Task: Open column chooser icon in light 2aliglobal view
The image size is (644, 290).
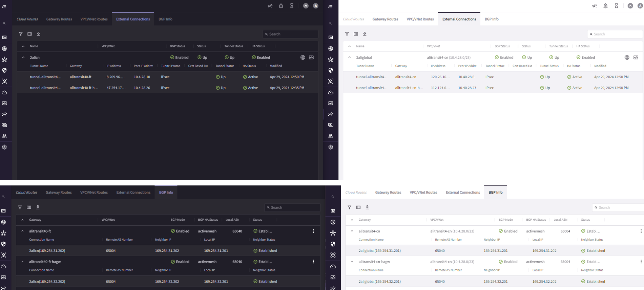Action: (x=356, y=34)
